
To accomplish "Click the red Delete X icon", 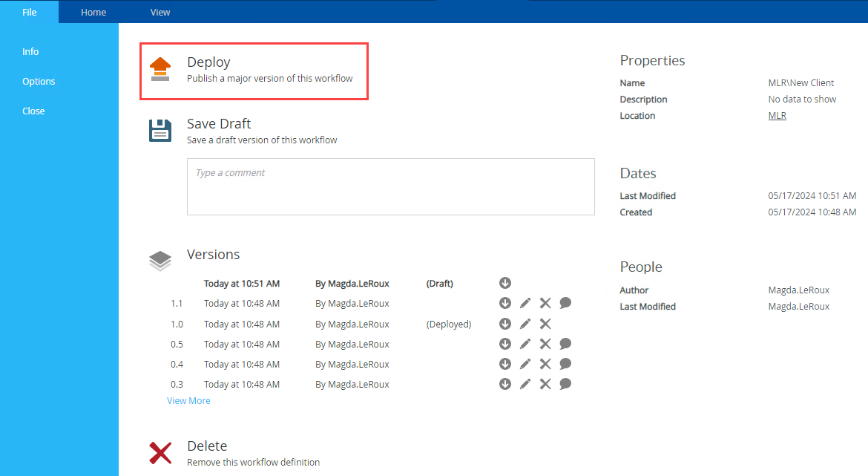I will 160,452.
